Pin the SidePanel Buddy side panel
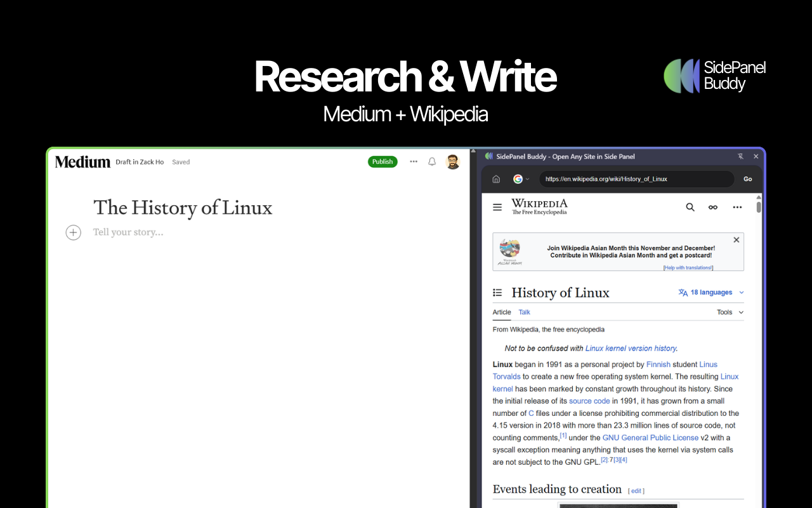The height and width of the screenshot is (508, 812). 740,156
